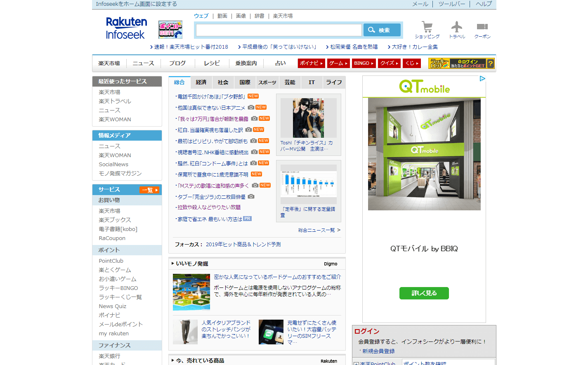
Task: Select 辞書 search type
Action: [x=260, y=16]
